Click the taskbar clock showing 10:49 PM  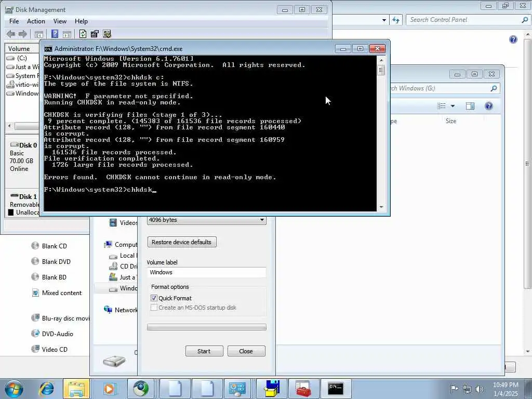[x=506, y=389]
